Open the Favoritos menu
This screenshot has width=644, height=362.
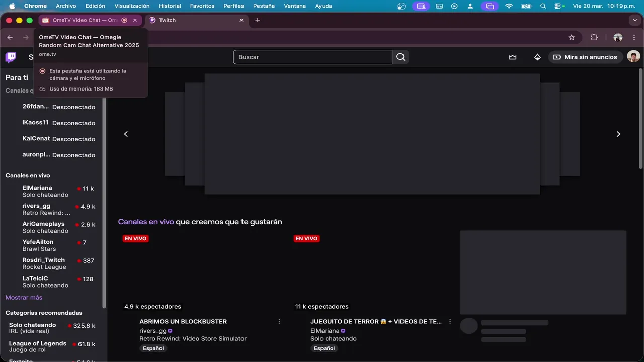(x=202, y=6)
